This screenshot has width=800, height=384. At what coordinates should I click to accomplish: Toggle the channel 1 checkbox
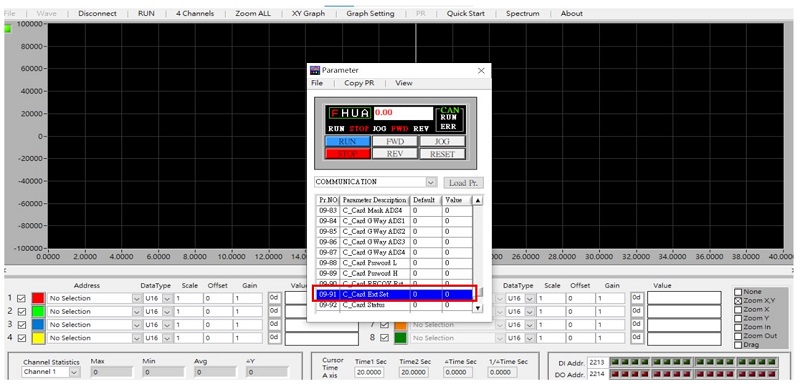tap(21, 298)
